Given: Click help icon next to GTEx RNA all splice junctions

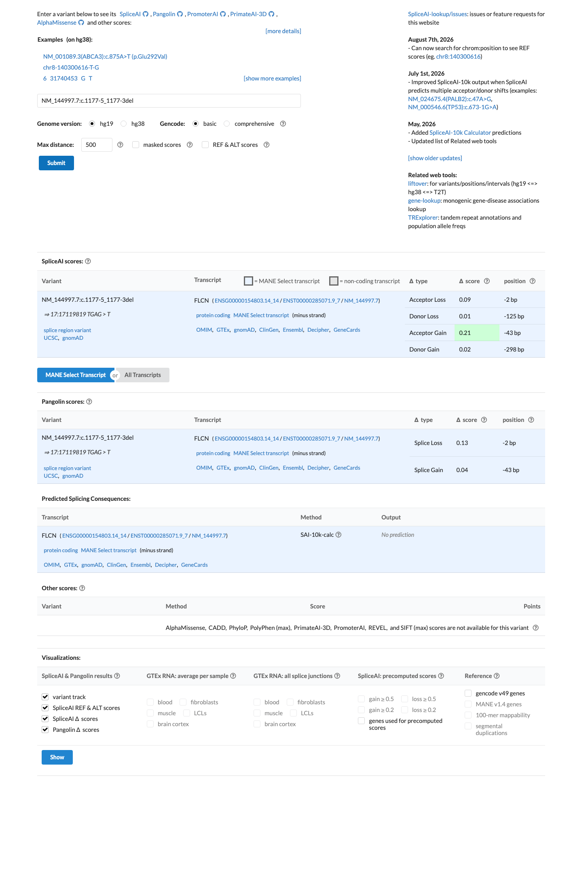Looking at the screenshot, I should [x=337, y=676].
